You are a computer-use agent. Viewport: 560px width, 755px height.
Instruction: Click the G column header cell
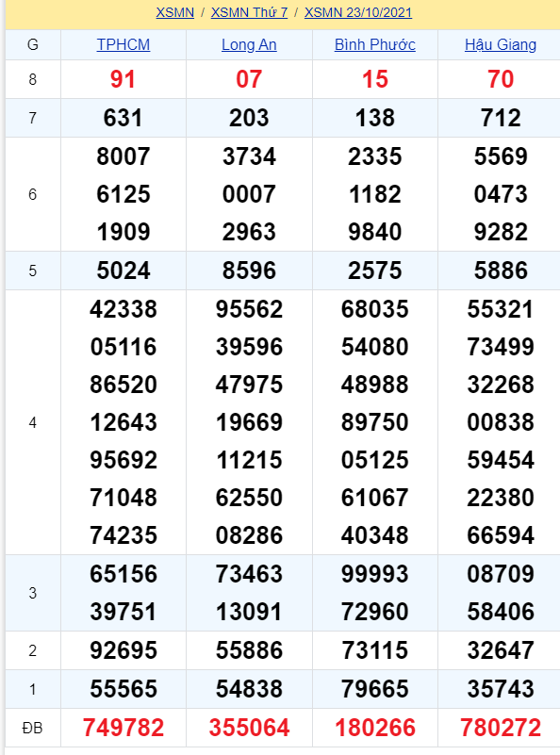click(33, 45)
